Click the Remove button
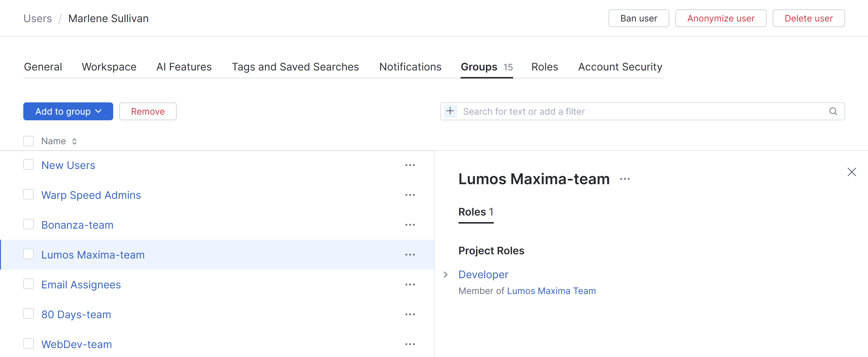This screenshot has width=868, height=357. [x=148, y=111]
